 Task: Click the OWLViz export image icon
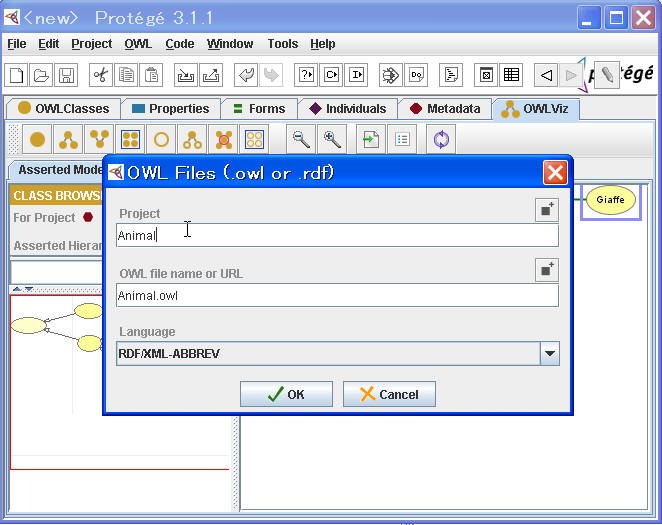[371, 139]
